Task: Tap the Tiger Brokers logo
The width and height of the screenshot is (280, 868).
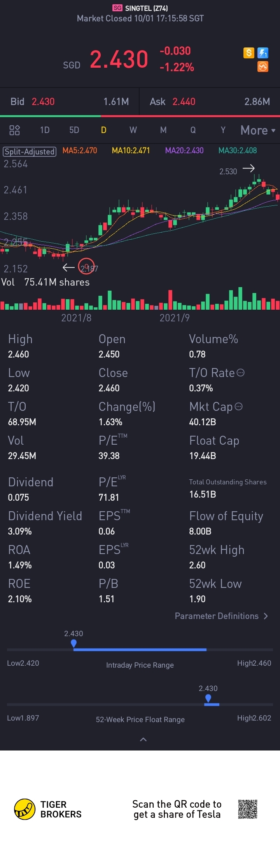Action: pos(25,809)
